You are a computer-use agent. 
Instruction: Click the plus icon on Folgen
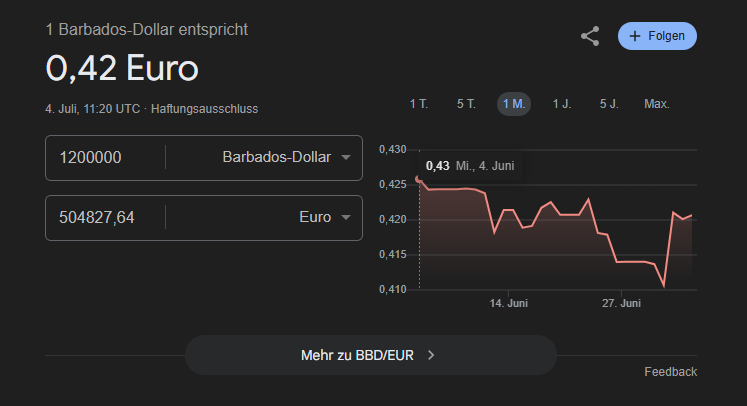point(634,36)
